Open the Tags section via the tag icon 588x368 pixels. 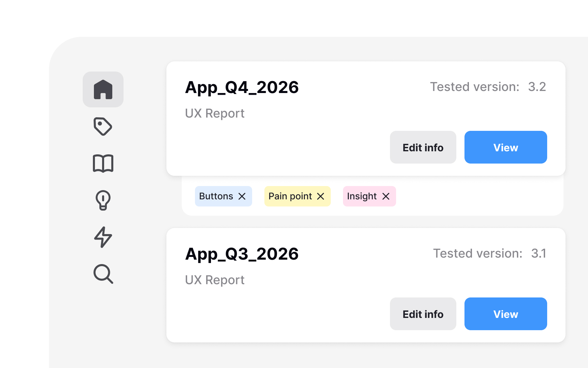tap(103, 126)
